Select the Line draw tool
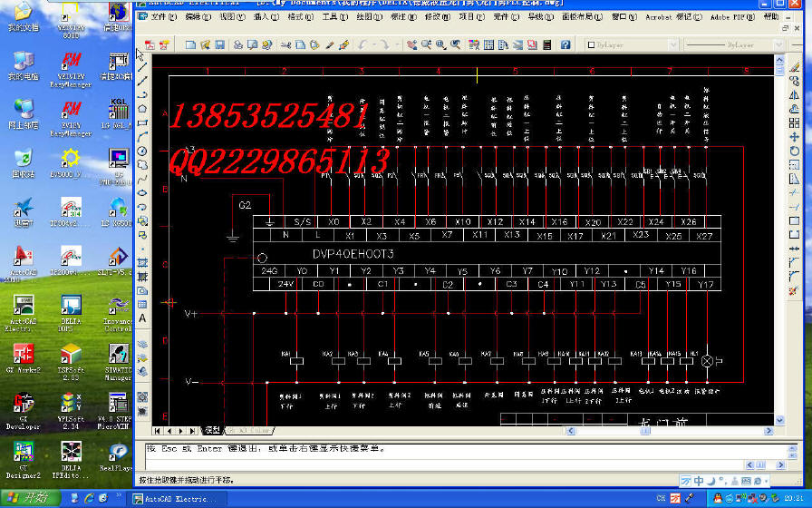This screenshot has width=812, height=508. pyautogui.click(x=142, y=66)
